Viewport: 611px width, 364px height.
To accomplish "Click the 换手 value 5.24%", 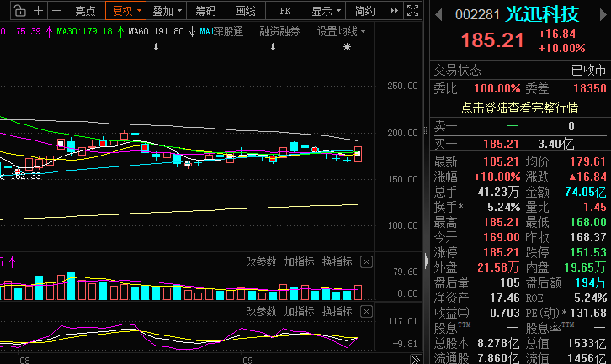I will [504, 207].
